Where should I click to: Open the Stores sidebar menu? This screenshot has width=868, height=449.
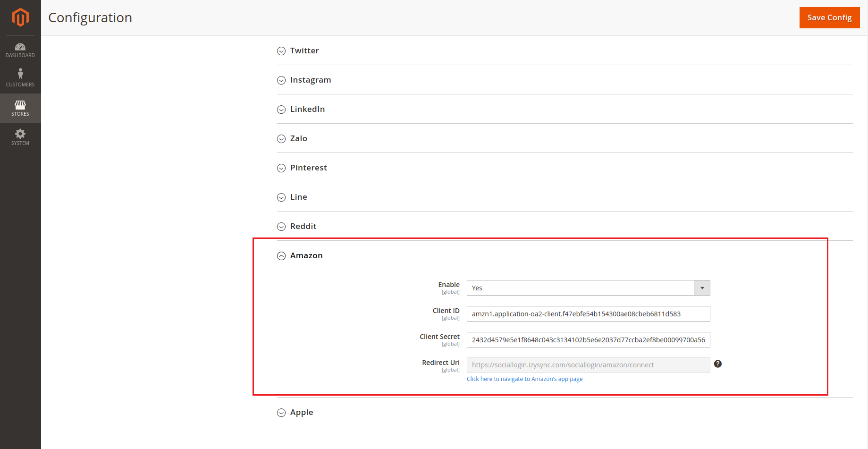tap(20, 108)
